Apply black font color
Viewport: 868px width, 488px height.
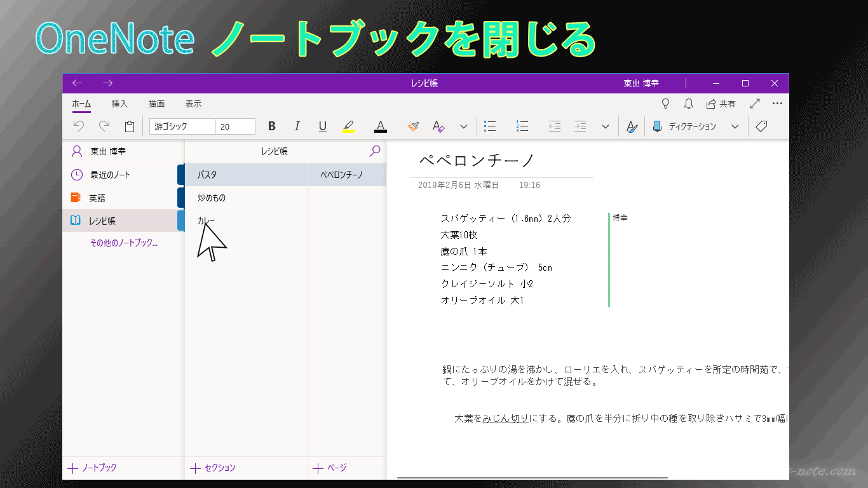pos(381,126)
